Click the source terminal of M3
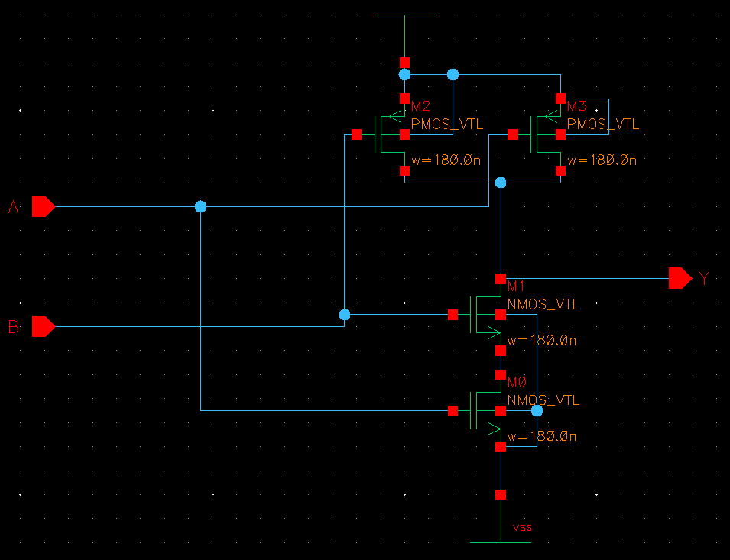Image resolution: width=730 pixels, height=560 pixels. point(560,99)
